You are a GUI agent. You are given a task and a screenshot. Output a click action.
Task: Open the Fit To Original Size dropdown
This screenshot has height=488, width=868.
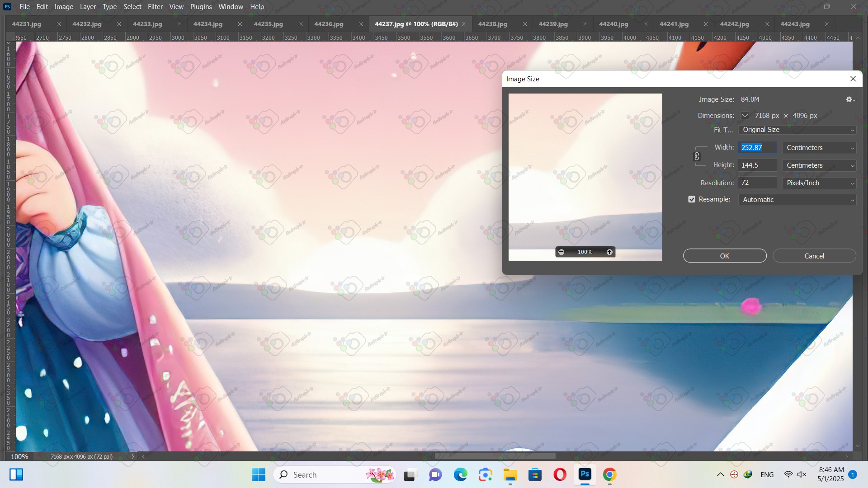pos(797,130)
